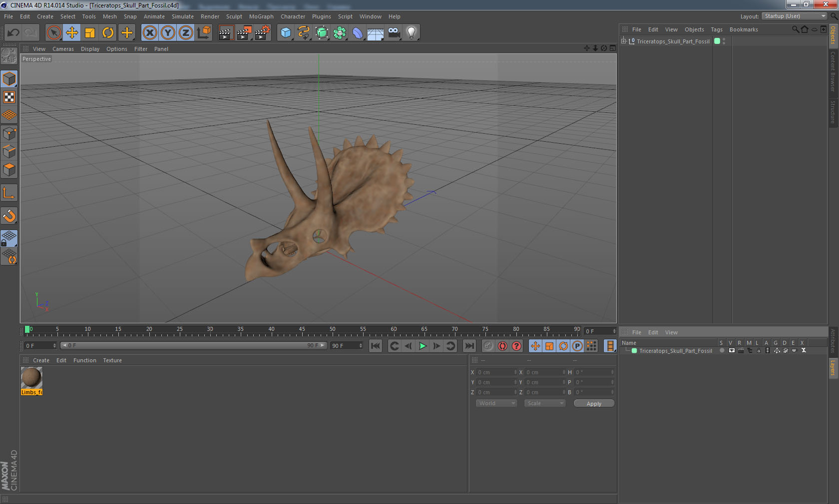The image size is (839, 504).
Task: Toggle Solo for Triceratops_Skull_Part_Fossil layer
Action: point(722,351)
